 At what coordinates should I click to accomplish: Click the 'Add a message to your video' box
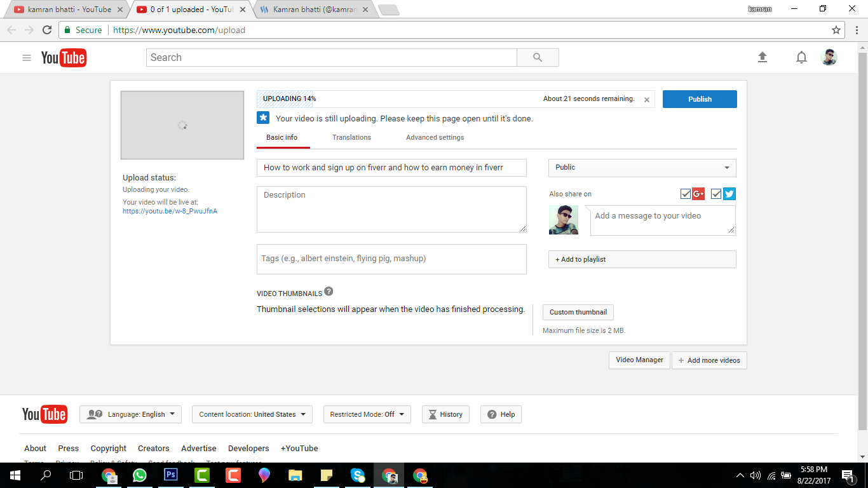coord(663,220)
